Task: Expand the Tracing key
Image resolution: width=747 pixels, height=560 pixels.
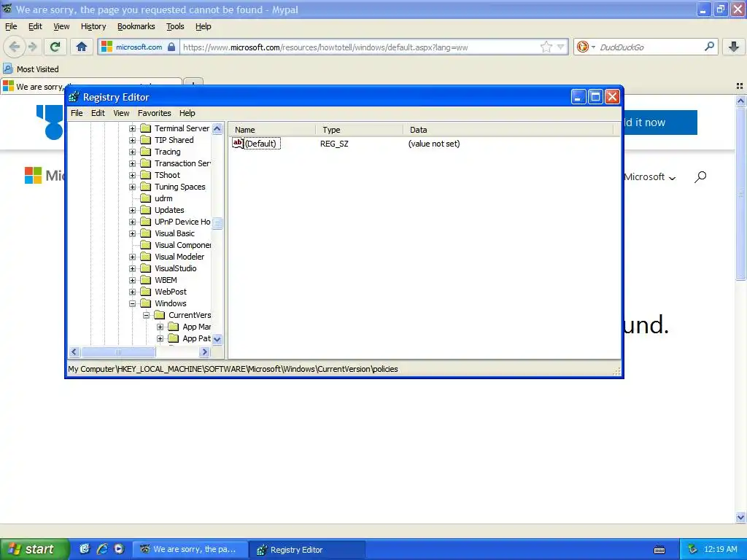Action: tap(133, 152)
